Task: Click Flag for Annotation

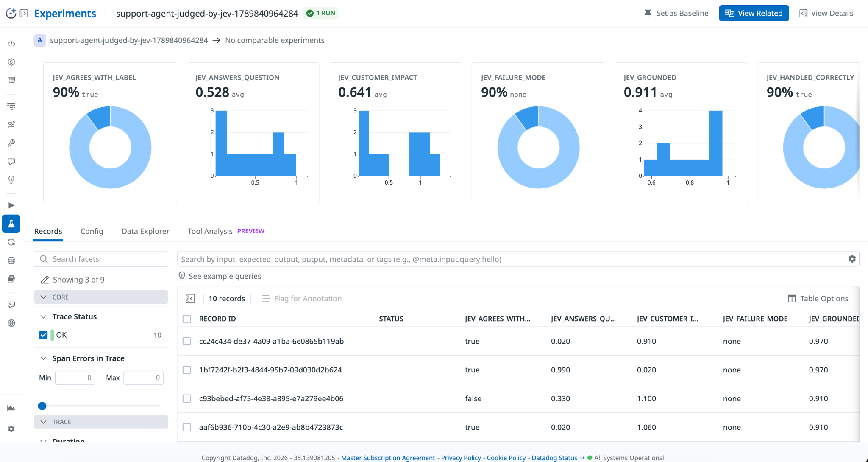Action: coord(301,299)
